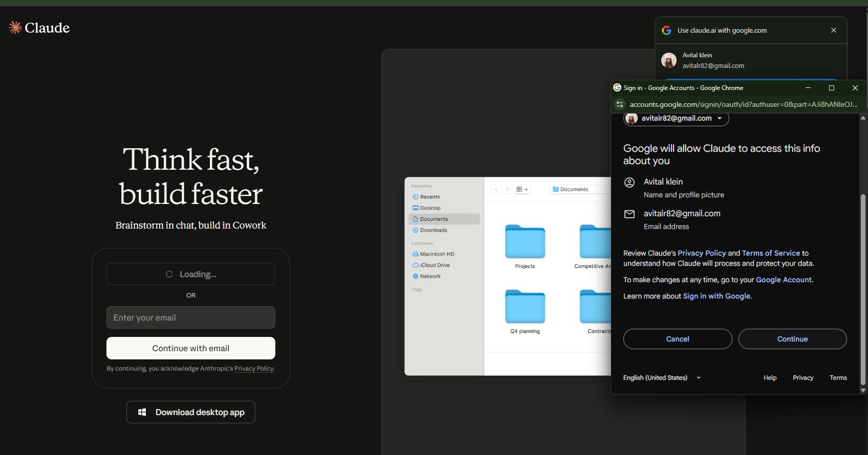The image size is (868, 455).
Task: Click the scroll-down arrow in the Google popup
Action: tap(863, 390)
